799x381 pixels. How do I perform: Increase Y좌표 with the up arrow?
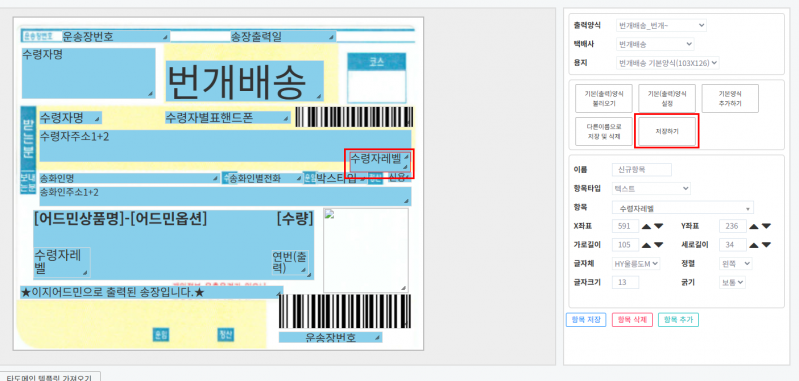pos(754,226)
